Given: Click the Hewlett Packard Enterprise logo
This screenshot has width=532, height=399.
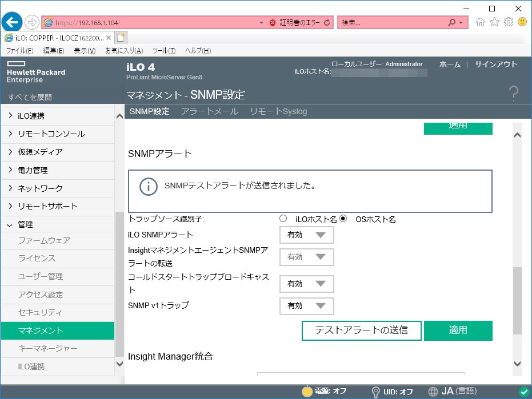Looking at the screenshot, I should (36, 72).
